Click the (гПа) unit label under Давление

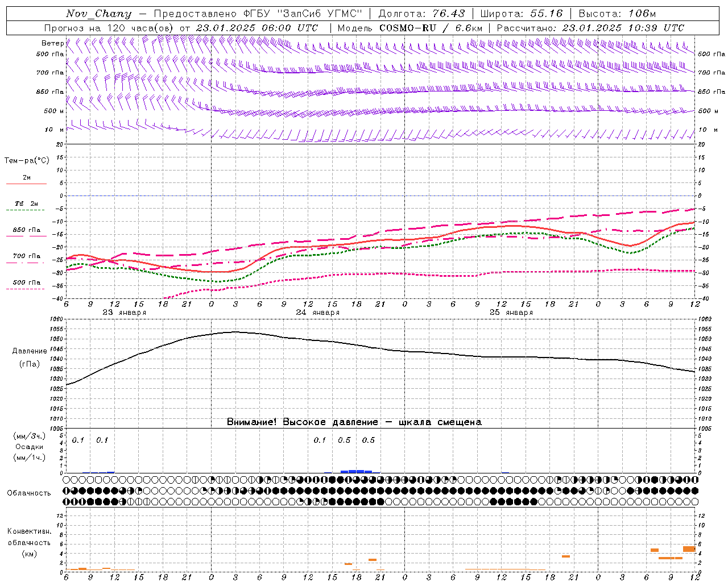(x=30, y=364)
